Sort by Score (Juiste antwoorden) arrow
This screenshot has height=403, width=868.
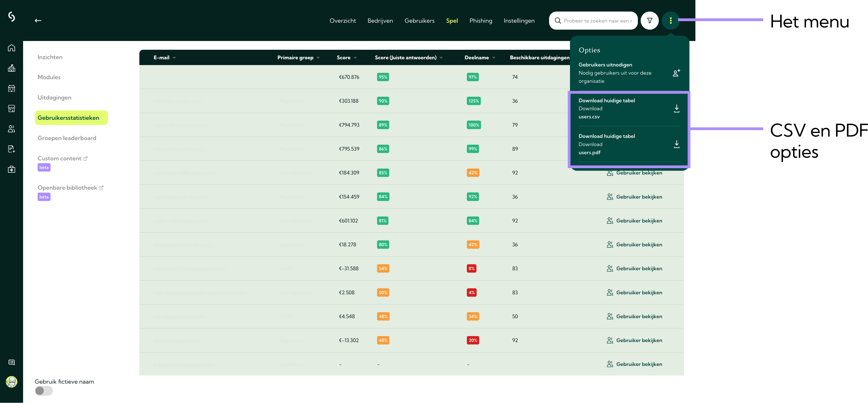[441, 58]
